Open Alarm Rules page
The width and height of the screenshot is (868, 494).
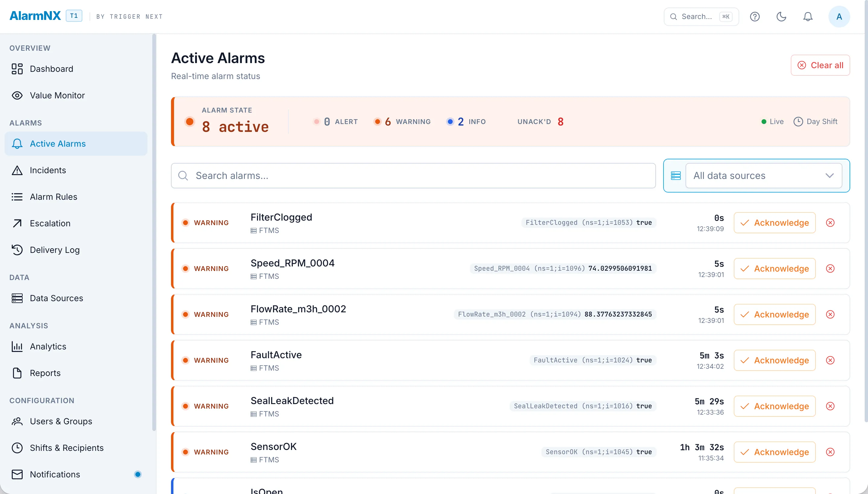coord(76,197)
